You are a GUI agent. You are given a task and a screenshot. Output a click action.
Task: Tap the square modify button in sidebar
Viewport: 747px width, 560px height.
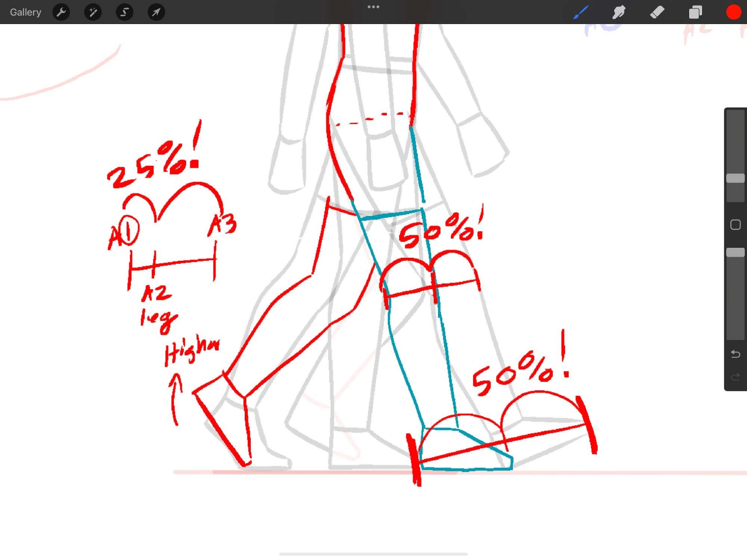735,225
